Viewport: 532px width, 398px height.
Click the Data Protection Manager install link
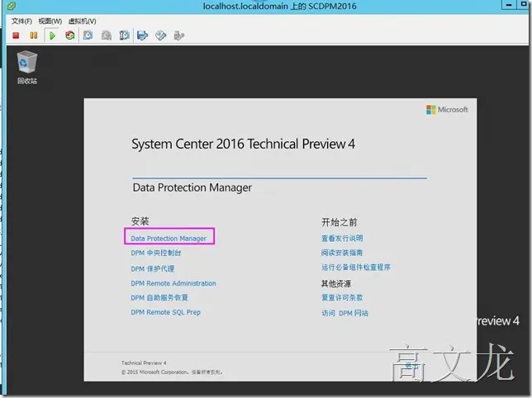pyautogui.click(x=169, y=239)
